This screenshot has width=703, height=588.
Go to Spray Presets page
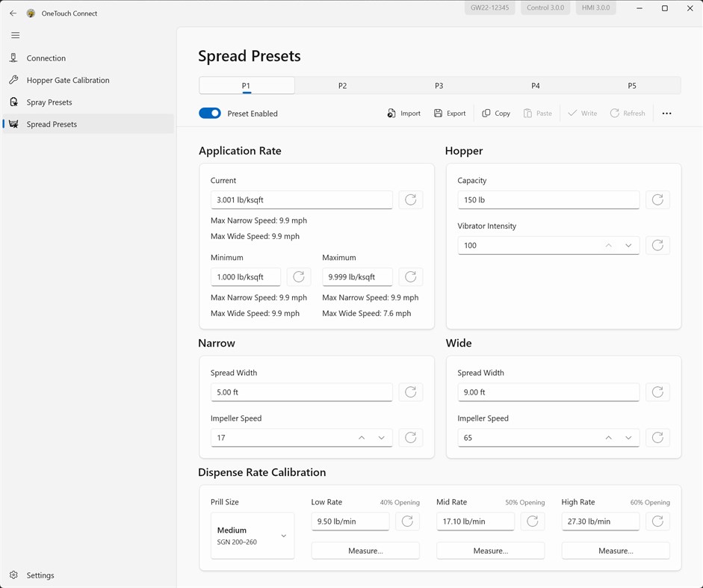click(x=49, y=102)
